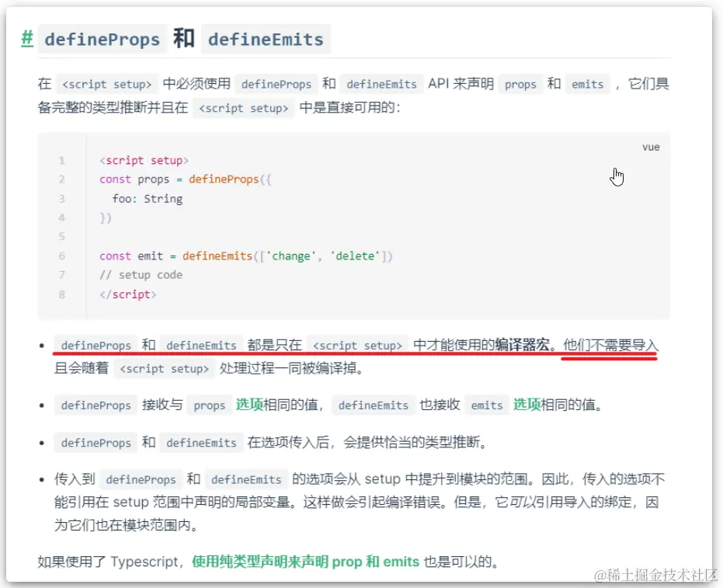723x588 pixels.
Task: Click the 也是可以的 text after the green link
Action: pos(461,562)
